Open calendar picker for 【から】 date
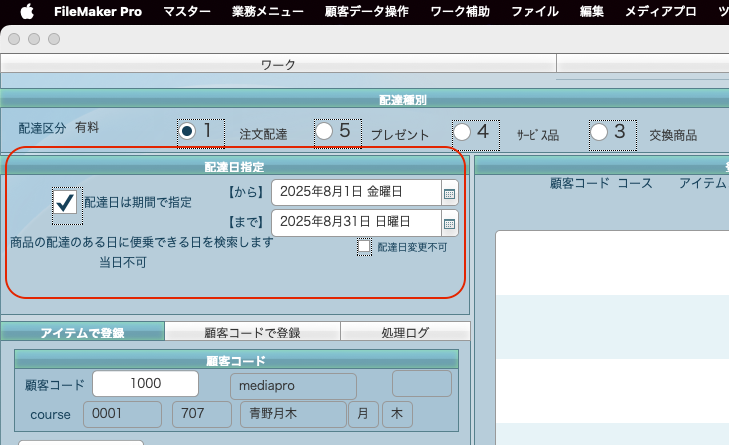729x445 pixels. coord(449,192)
